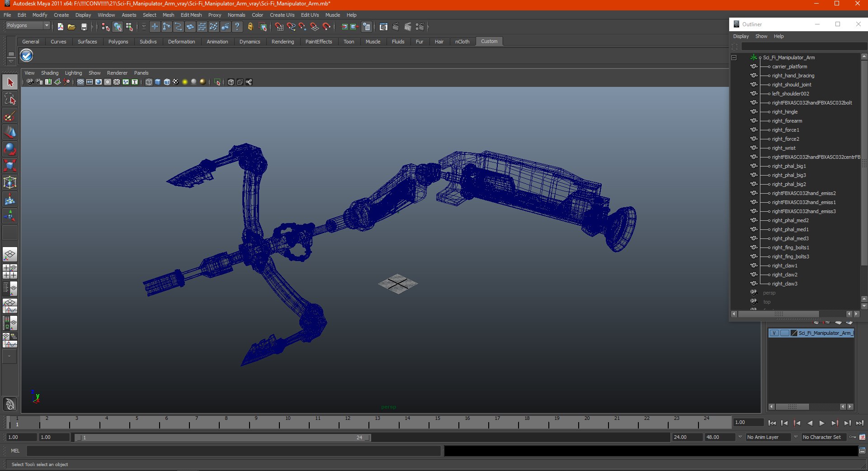
Task: Open the Outliner Display menu
Action: point(741,36)
